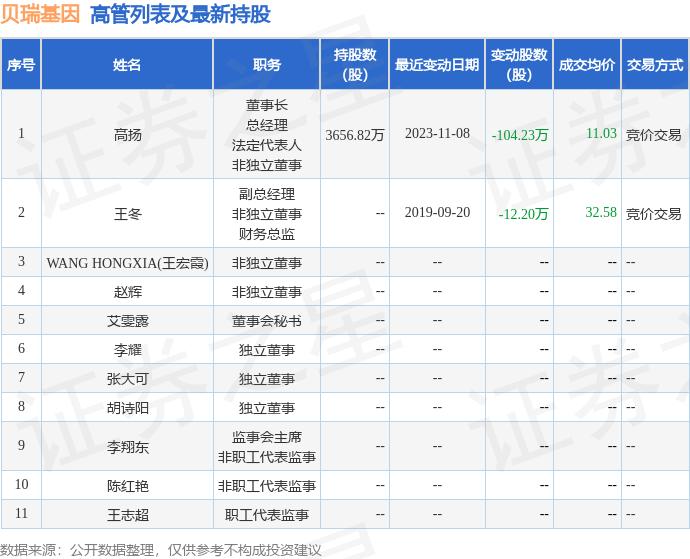This screenshot has width=690, height=559.
Task: Click the name 赵辉
Action: point(128,292)
